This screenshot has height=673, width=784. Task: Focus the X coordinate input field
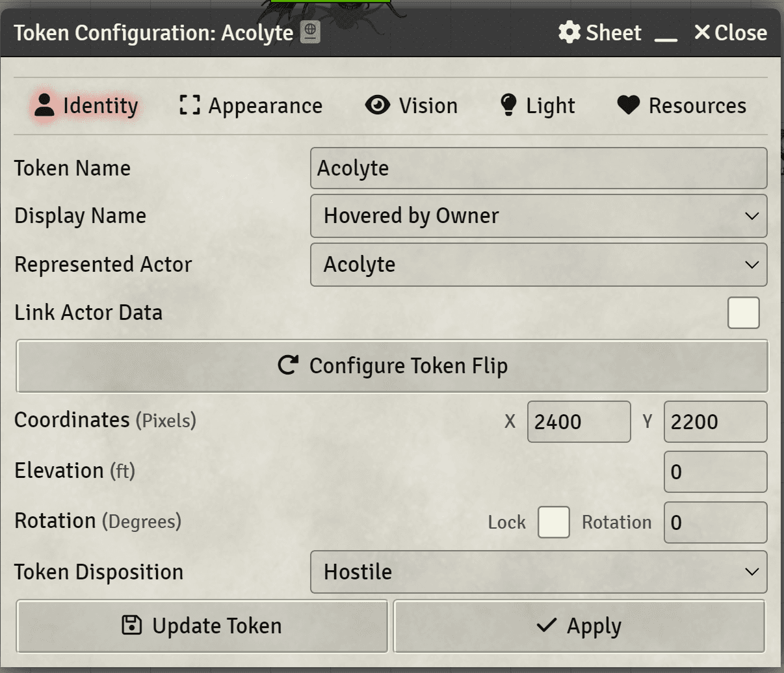point(579,422)
